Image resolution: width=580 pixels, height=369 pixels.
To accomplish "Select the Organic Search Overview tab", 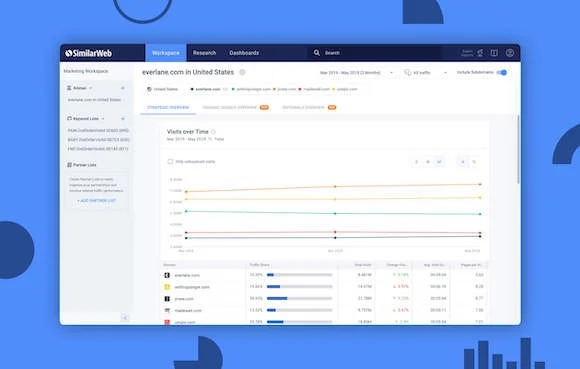I will point(235,108).
